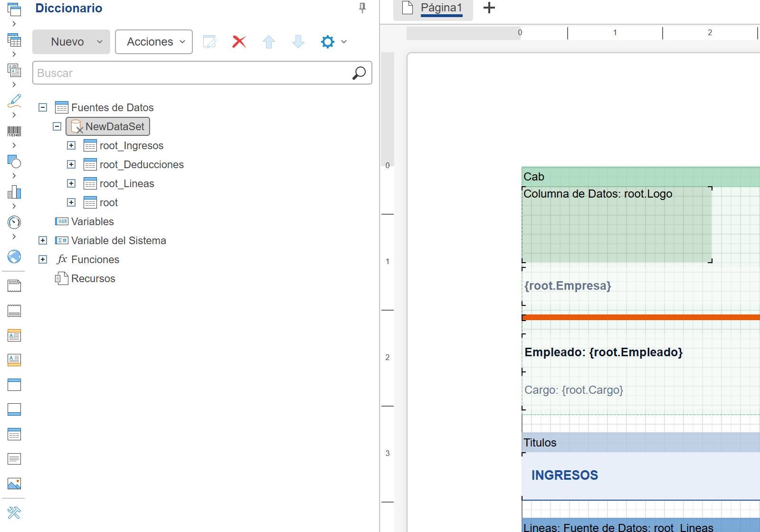
Task: Add a new page with the plus button
Action: click(x=489, y=8)
